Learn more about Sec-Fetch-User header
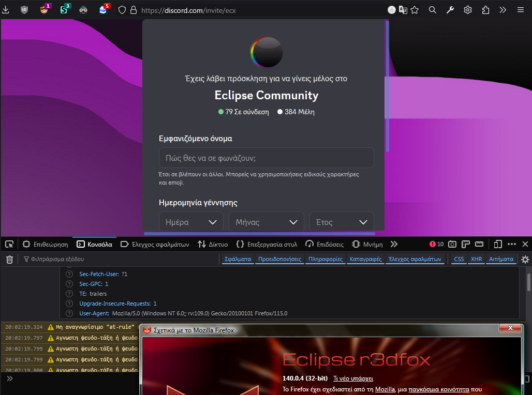532x395 pixels. [69, 274]
